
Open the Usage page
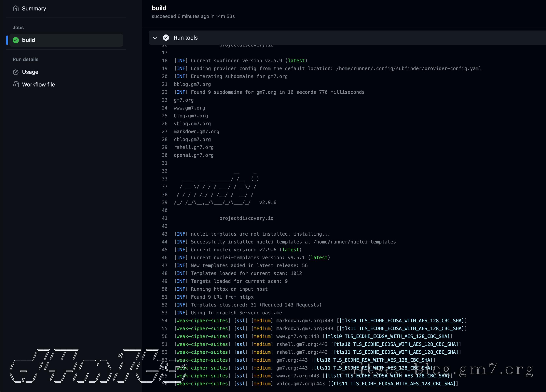(x=30, y=72)
